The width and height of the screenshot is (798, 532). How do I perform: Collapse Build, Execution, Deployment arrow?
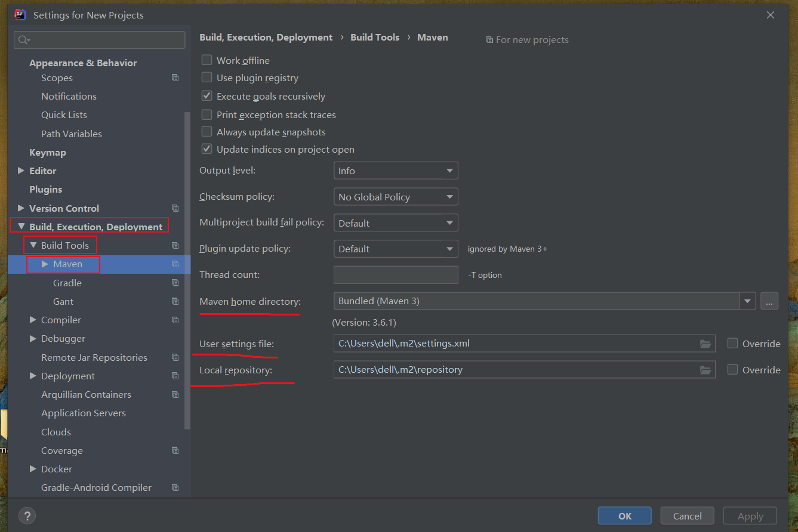[x=21, y=227]
